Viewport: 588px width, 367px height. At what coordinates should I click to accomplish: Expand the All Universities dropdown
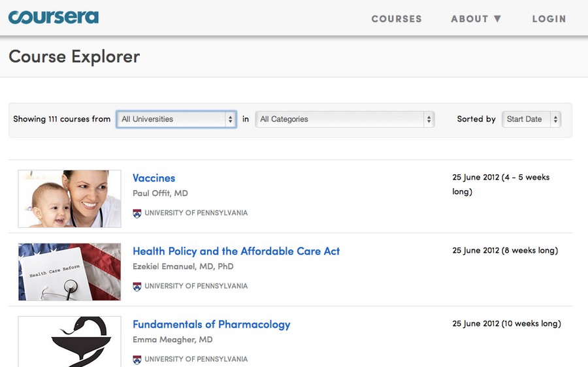(x=176, y=120)
